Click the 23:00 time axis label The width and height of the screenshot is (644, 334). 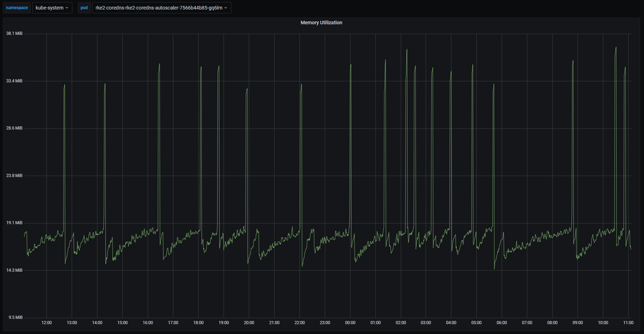[325, 322]
